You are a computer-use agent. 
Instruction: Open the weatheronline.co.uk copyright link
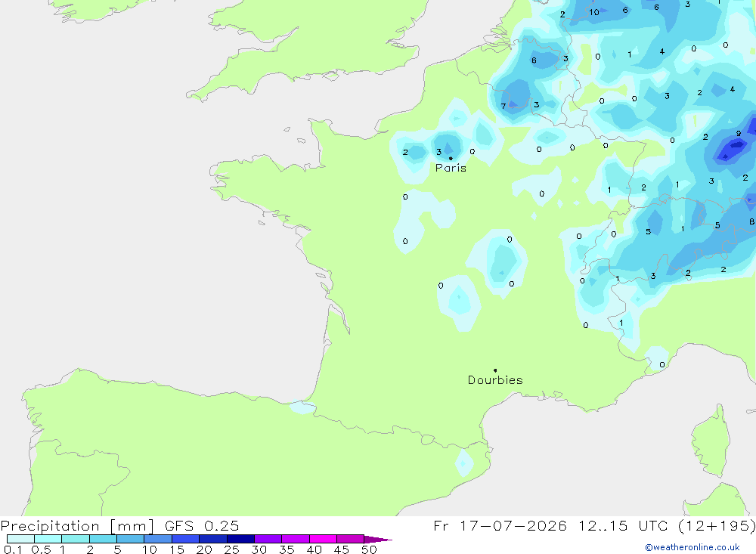pyautogui.click(x=692, y=547)
